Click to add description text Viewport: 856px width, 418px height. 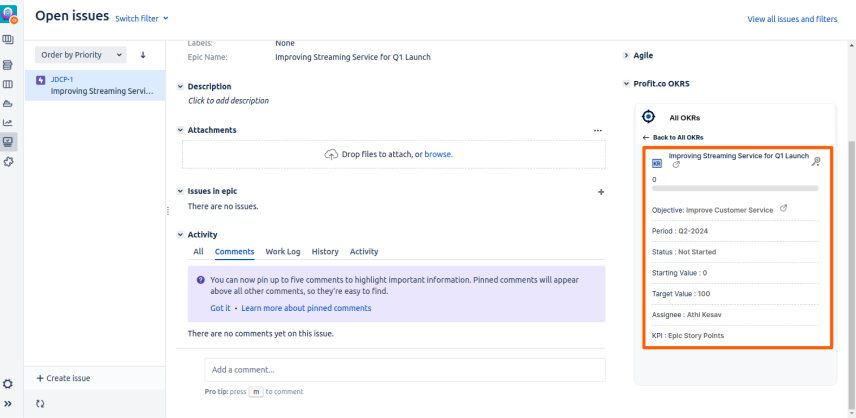(228, 101)
